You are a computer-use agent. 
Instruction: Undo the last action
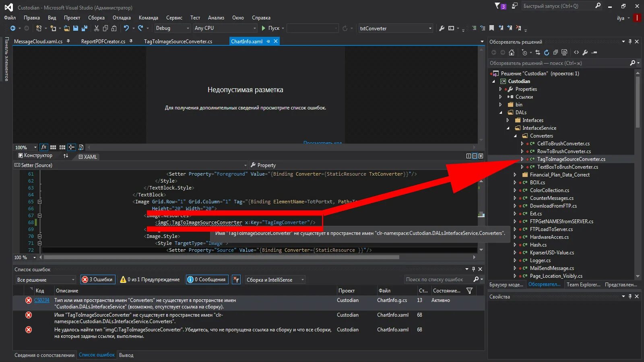[x=126, y=28]
